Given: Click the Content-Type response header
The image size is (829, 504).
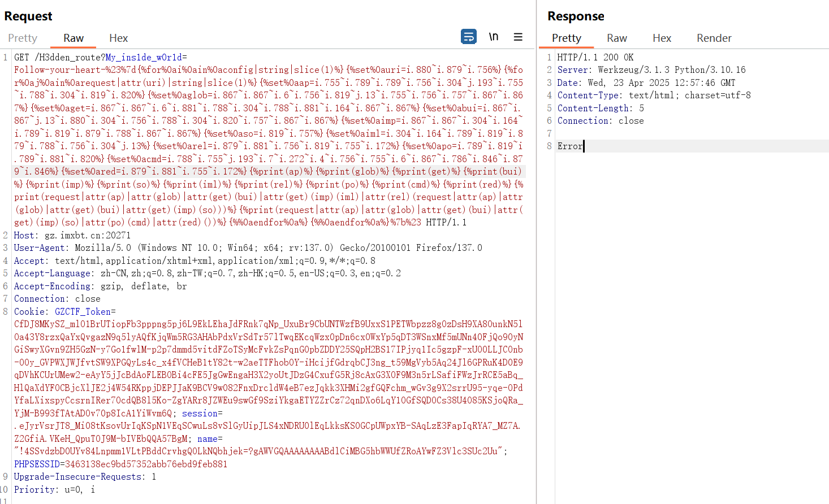Looking at the screenshot, I should [654, 95].
